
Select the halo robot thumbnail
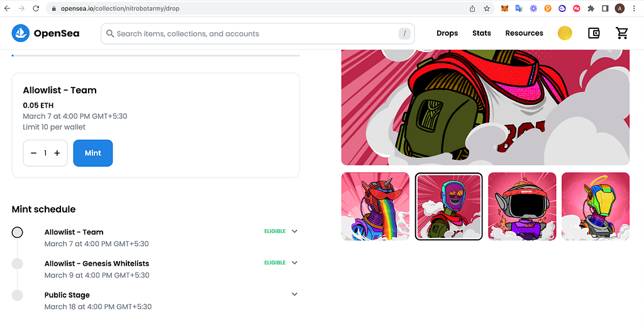[x=596, y=206]
